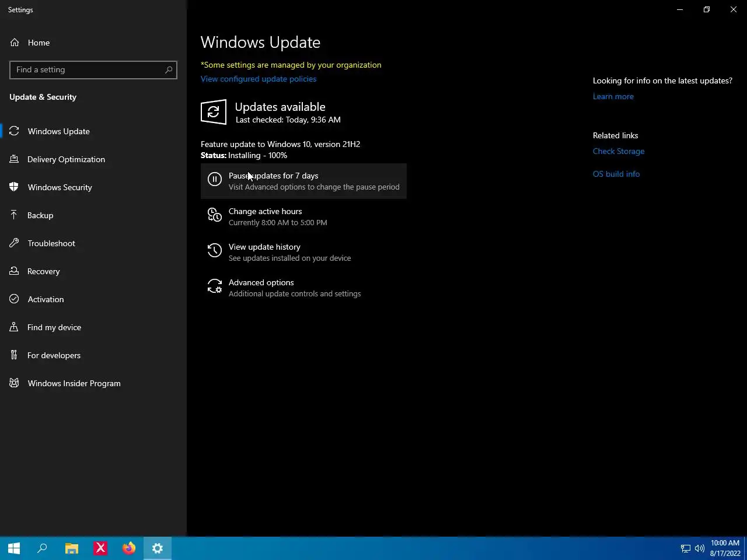
Task: Open the red X app on taskbar
Action: pos(100,548)
